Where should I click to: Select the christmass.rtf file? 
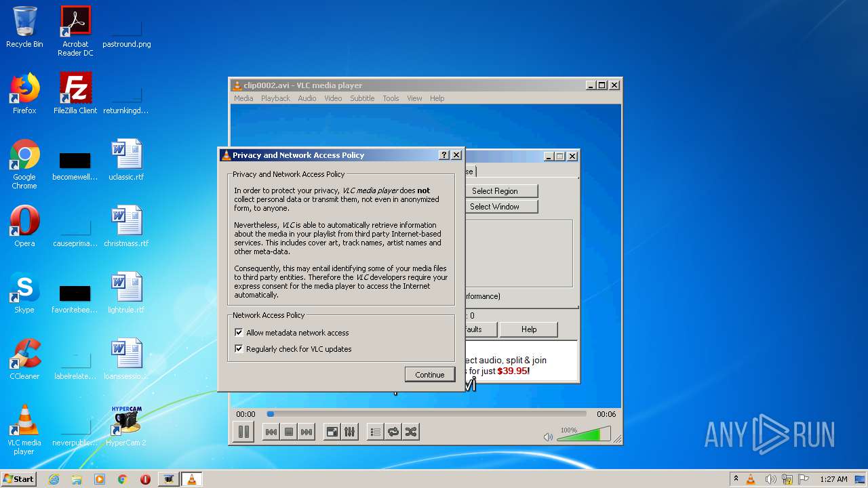coord(126,226)
